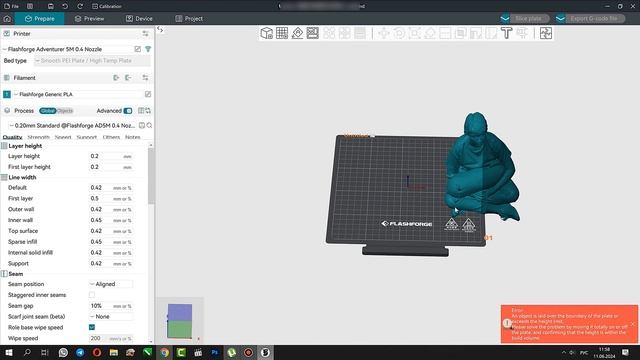Screen dimensions: 640x360
Task: Click the Arrange all objects icon
Action: [313, 33]
